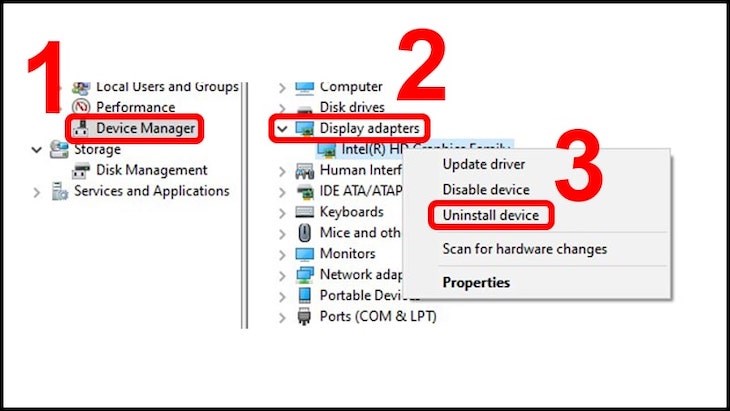This screenshot has height=411, width=730.
Task: Collapse the Storage tree node
Action: click(38, 149)
